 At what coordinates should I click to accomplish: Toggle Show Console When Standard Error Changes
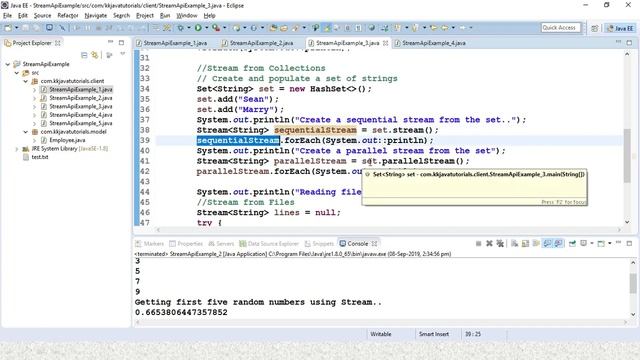point(558,244)
